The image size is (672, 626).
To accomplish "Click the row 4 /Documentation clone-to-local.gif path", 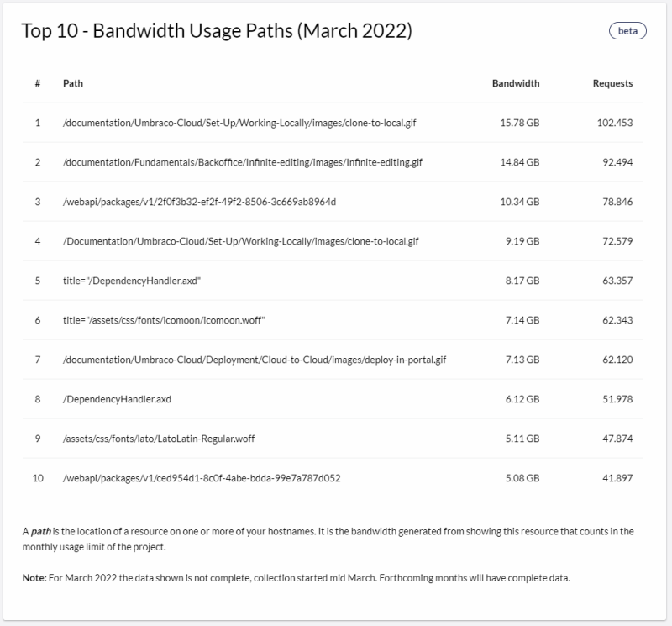I will coord(240,241).
